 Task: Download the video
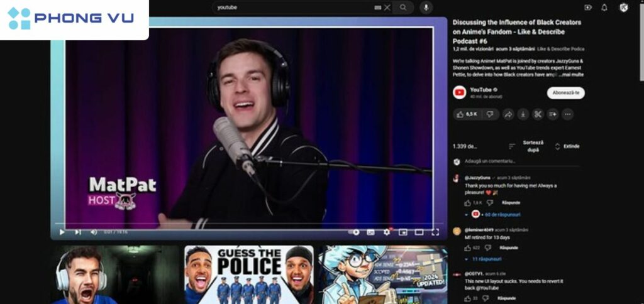(x=523, y=114)
